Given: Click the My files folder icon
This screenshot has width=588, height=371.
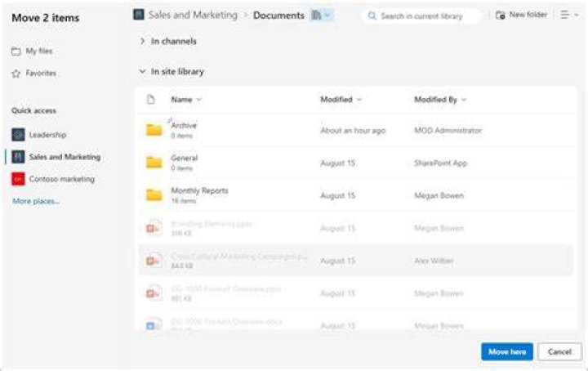Looking at the screenshot, I should click(16, 51).
